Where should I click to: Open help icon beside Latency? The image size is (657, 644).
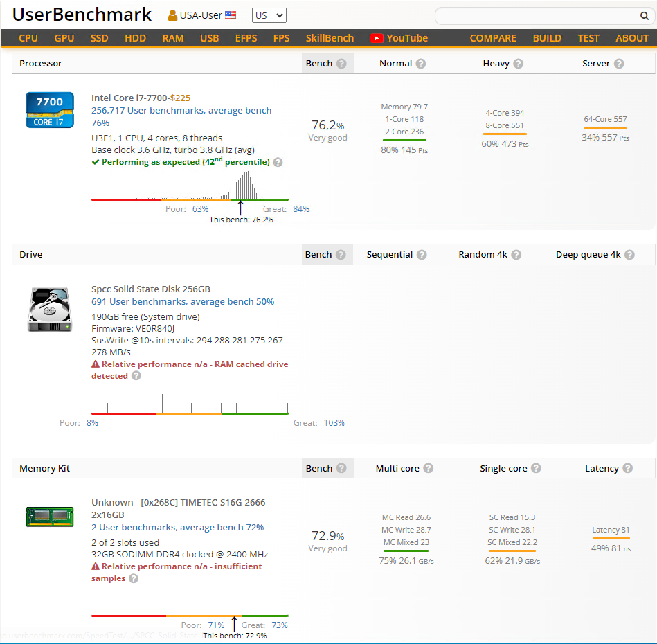[x=628, y=468]
